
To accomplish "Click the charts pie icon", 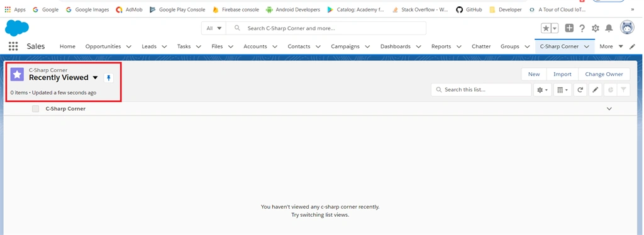I will [610, 89].
